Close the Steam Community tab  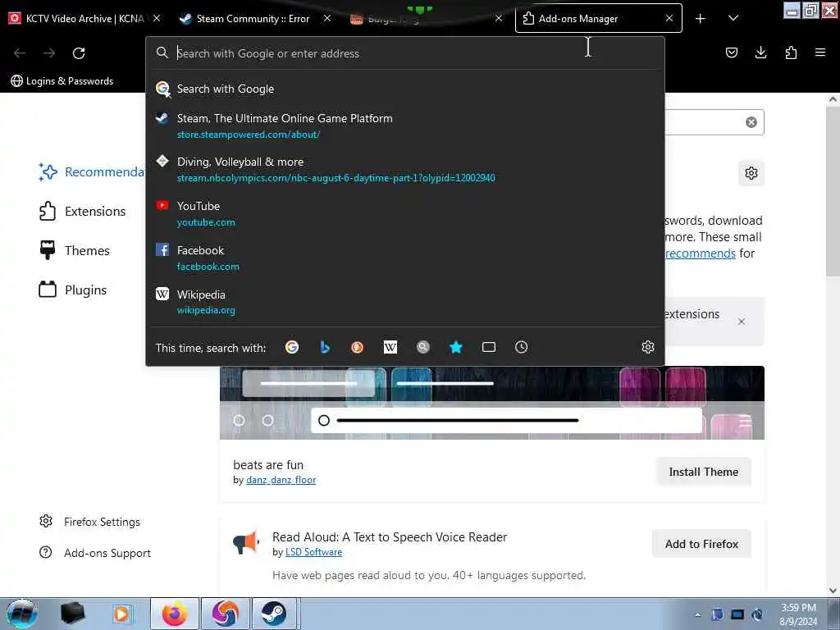pos(327,18)
